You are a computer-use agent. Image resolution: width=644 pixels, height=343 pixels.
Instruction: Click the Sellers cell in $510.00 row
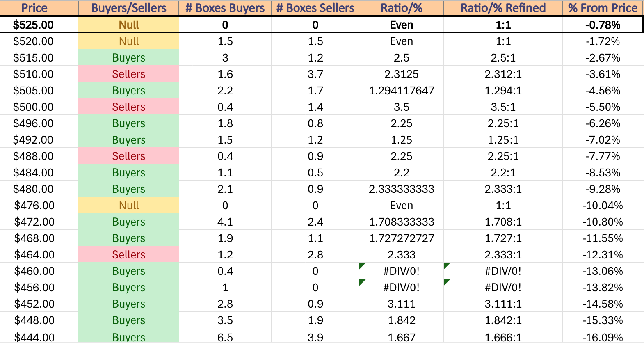click(x=128, y=74)
